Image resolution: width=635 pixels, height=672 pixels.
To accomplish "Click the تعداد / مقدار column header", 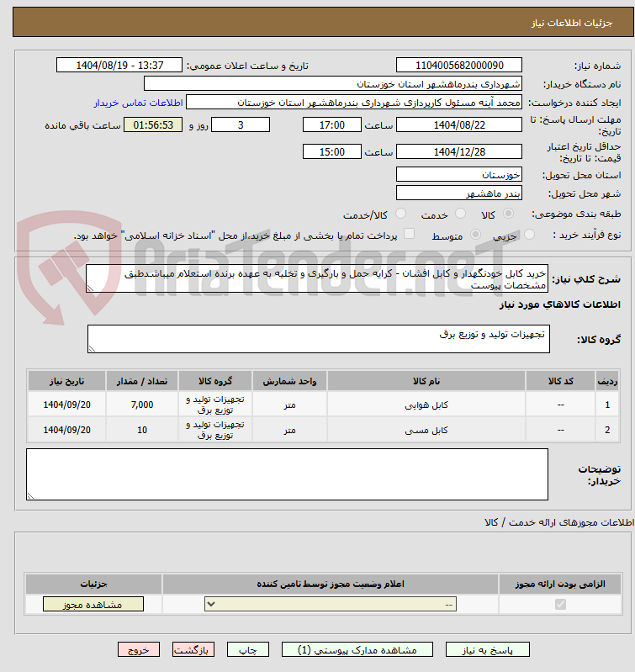I will pos(142,380).
